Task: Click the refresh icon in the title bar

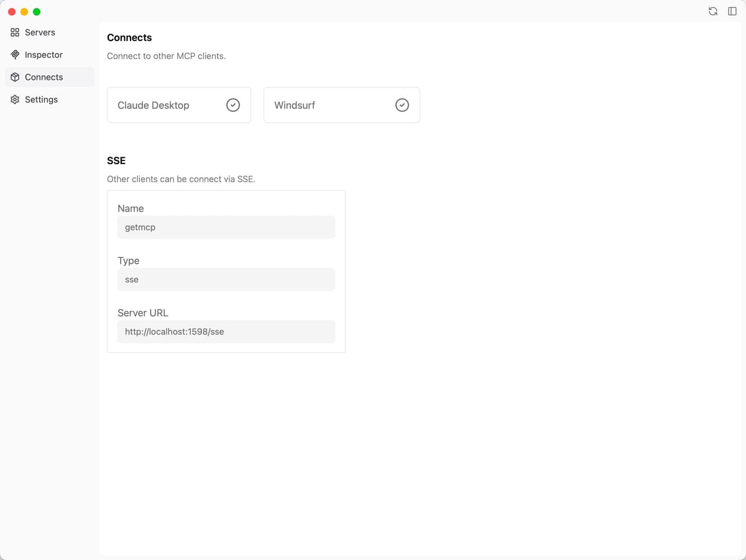Action: pos(712,11)
